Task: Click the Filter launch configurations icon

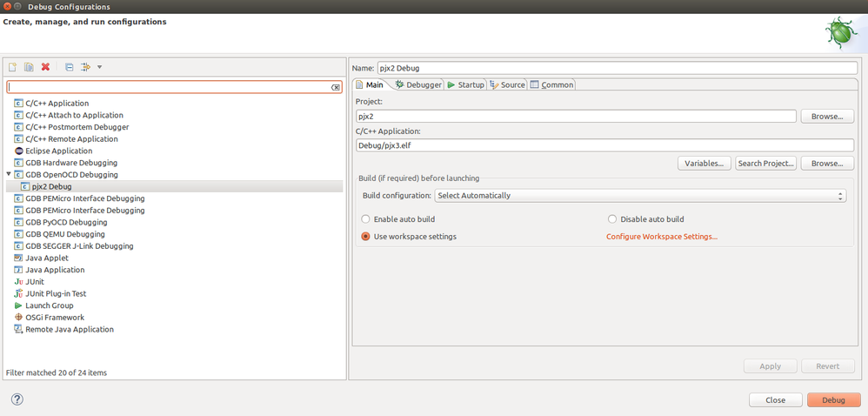Action: (85, 67)
